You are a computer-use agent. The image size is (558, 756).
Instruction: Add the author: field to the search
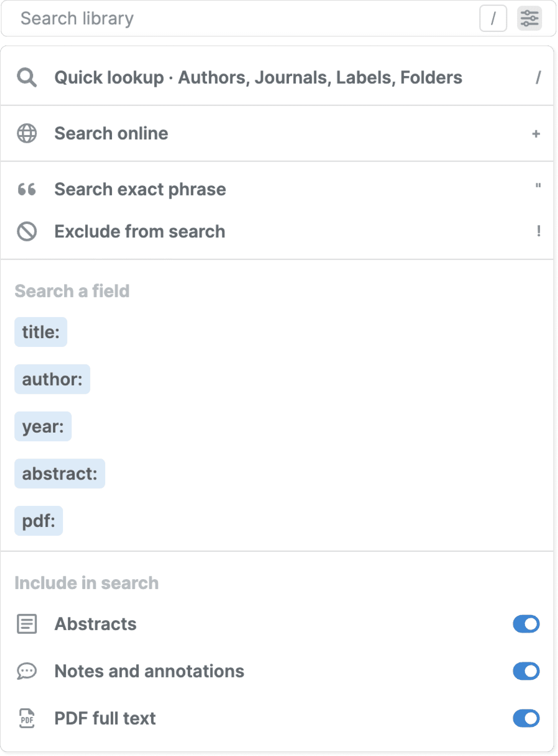(x=52, y=379)
